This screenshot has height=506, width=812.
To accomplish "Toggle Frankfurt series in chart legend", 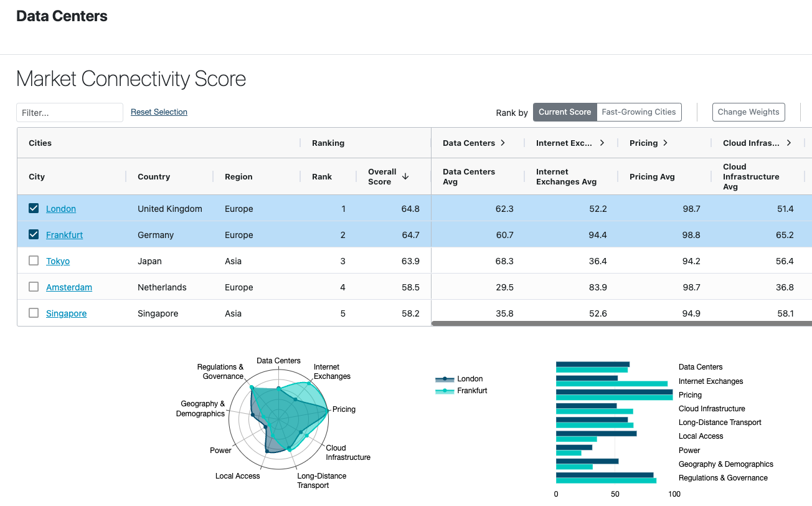I will tap(461, 391).
